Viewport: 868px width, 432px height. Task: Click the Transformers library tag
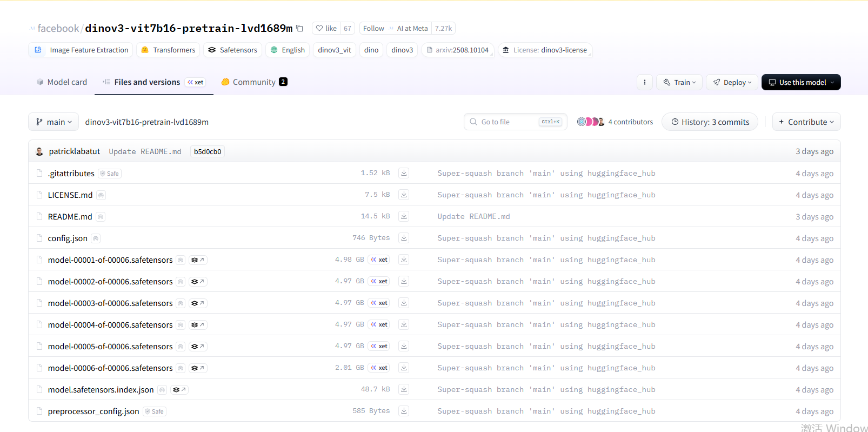[168, 50]
